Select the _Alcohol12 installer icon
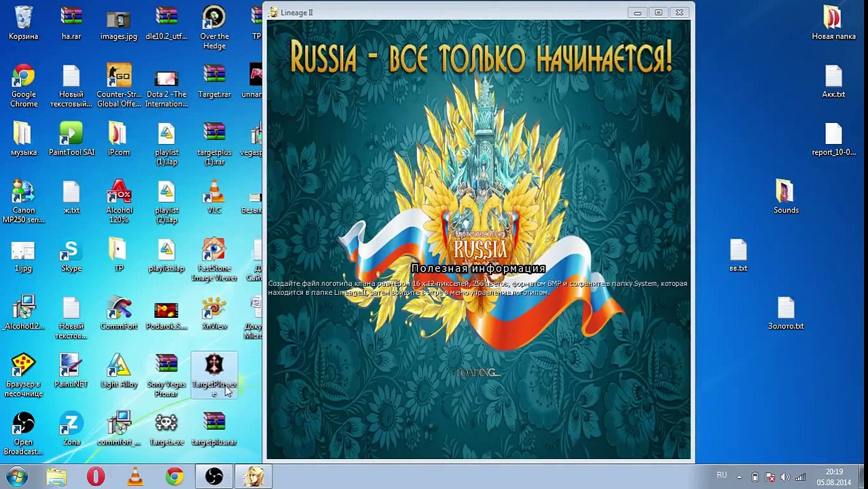The image size is (868, 489). [x=23, y=313]
